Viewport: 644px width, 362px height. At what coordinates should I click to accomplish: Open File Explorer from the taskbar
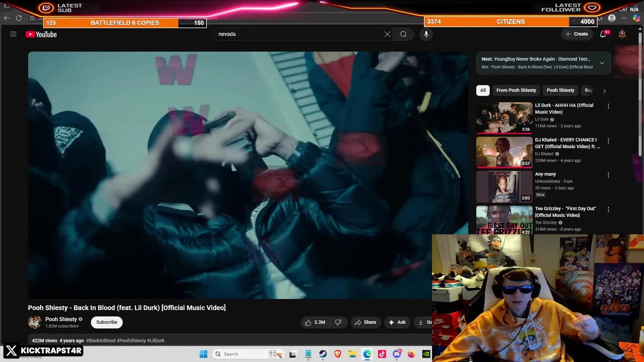coord(352,354)
